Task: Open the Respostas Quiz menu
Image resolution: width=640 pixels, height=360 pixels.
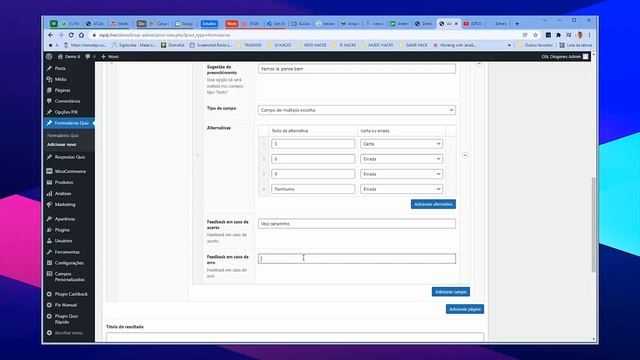Action: (70, 157)
